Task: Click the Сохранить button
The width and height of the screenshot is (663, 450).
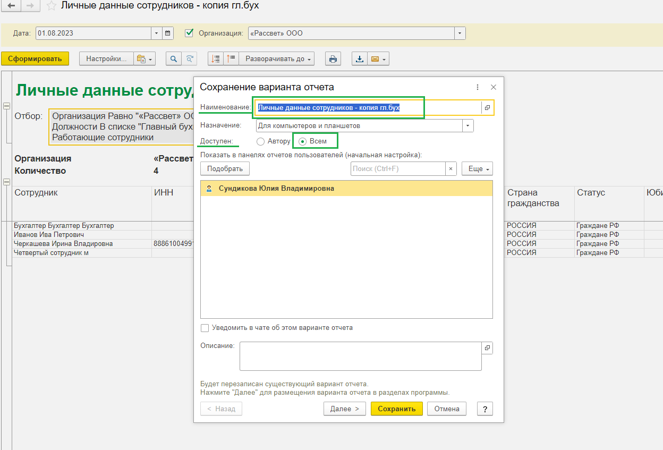Action: 396,409
